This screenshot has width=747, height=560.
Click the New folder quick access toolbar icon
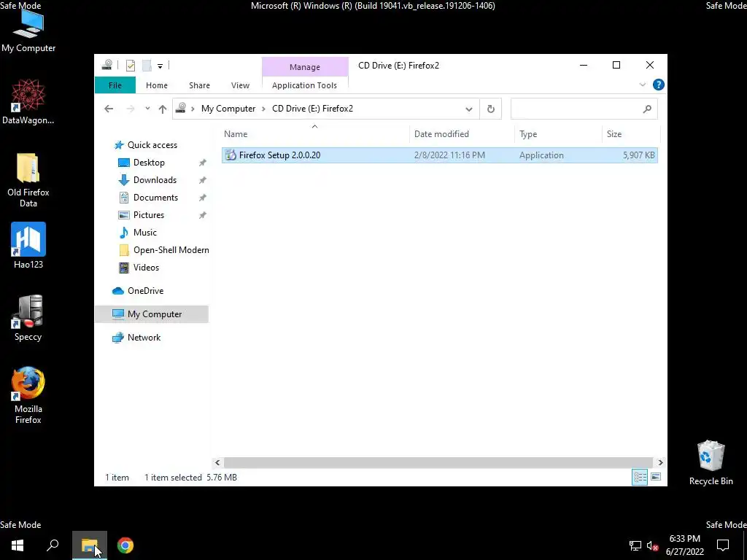[x=147, y=65]
